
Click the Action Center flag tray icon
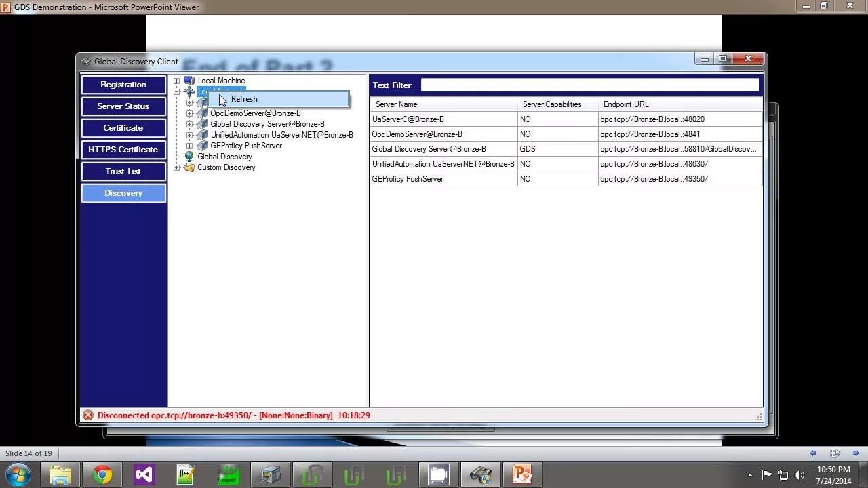coord(767,475)
